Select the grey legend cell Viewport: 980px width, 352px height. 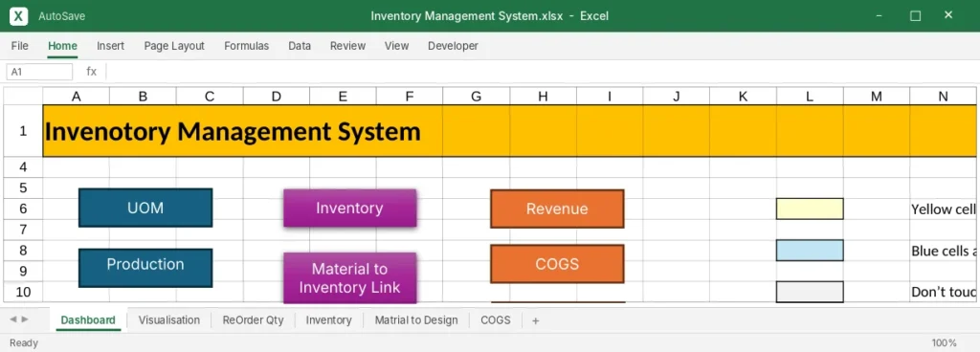(810, 292)
